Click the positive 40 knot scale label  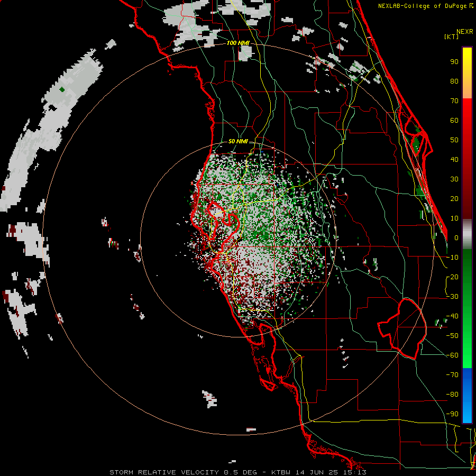coord(454,160)
